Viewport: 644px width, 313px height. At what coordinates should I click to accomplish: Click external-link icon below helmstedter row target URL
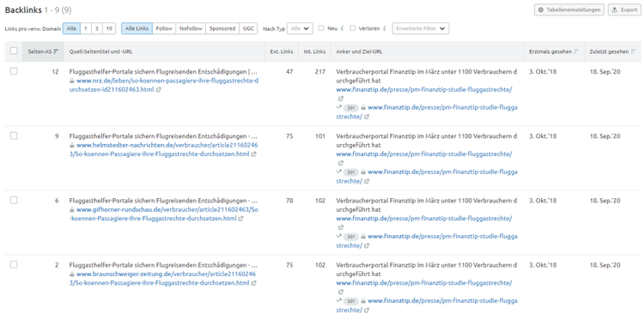[x=341, y=163]
